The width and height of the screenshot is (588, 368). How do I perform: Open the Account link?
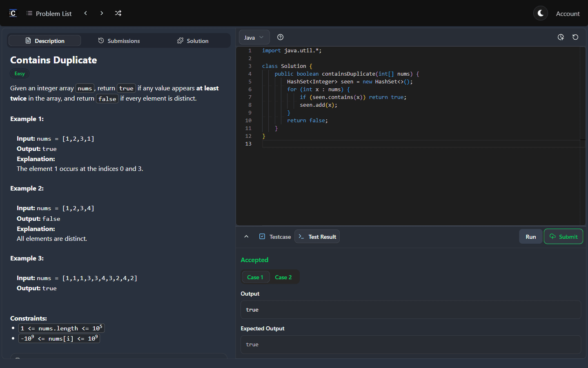pyautogui.click(x=568, y=13)
